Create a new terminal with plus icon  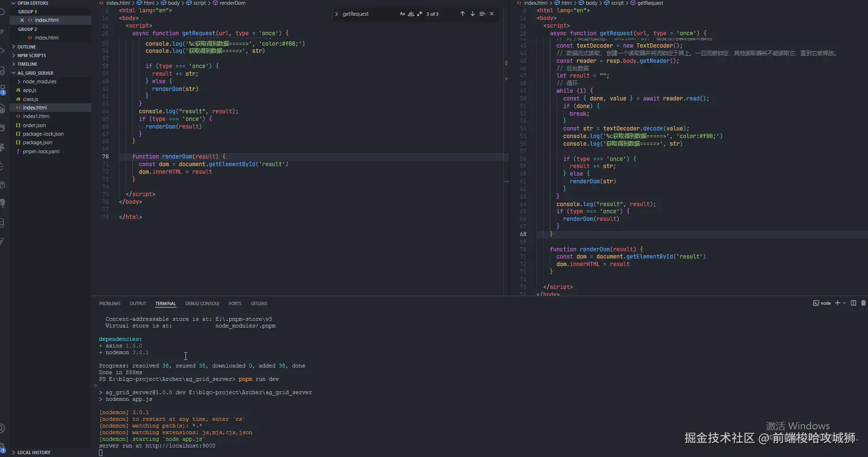pos(838,303)
